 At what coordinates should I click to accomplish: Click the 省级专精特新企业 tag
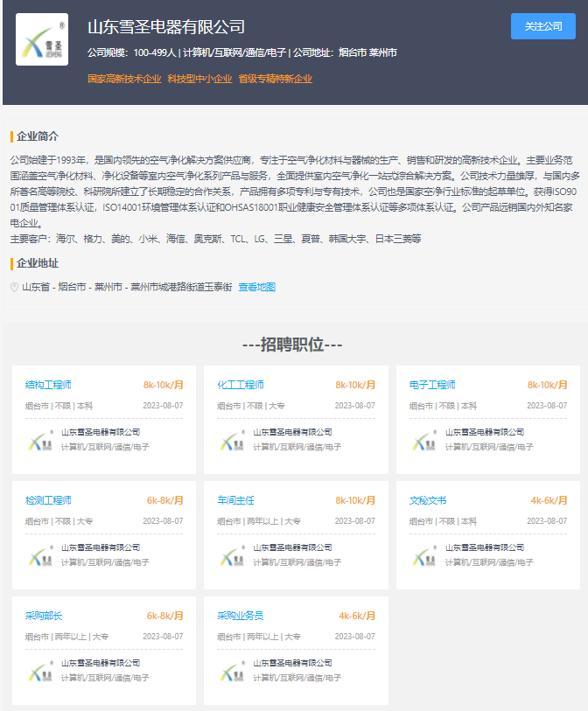click(275, 79)
